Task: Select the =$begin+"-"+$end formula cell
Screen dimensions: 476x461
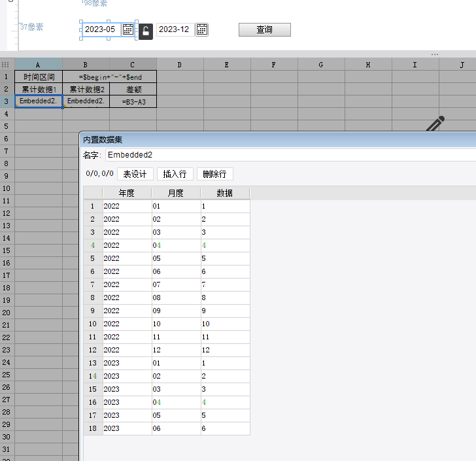Action: click(x=110, y=77)
